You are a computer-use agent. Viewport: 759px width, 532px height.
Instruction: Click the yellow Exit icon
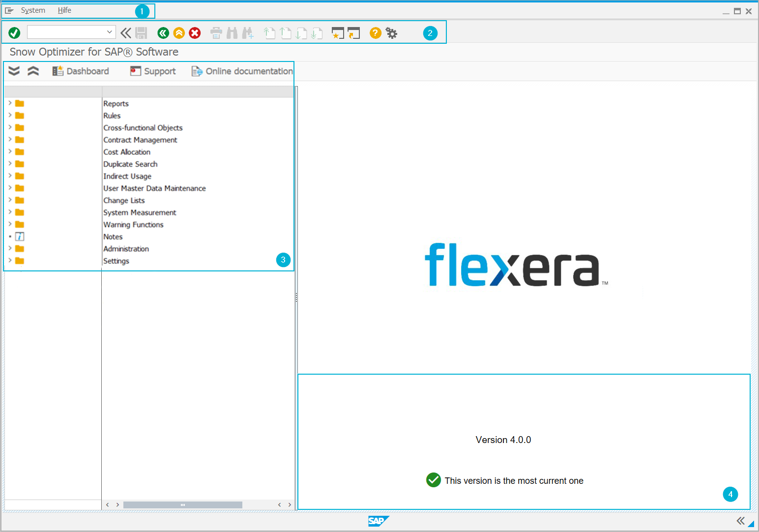pyautogui.click(x=179, y=33)
